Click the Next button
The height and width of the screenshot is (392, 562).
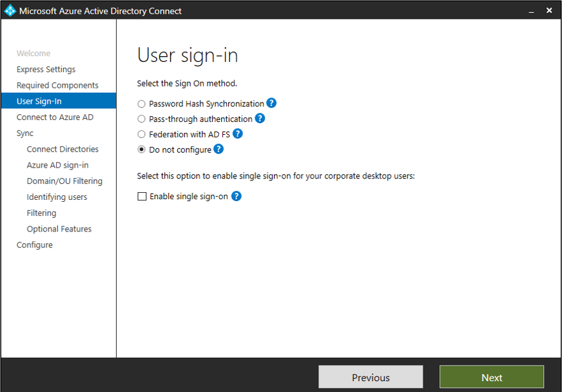[491, 377]
